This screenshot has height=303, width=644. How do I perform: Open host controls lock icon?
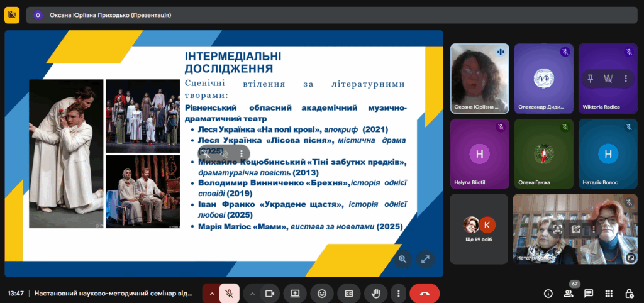[629, 293]
